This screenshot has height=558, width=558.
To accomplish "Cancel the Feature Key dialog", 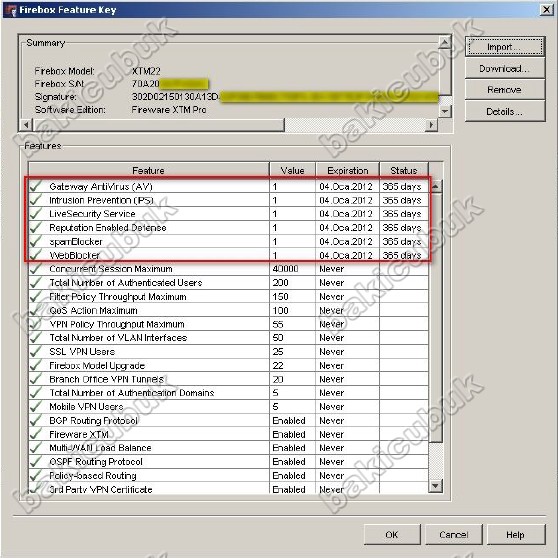I will tap(454, 535).
